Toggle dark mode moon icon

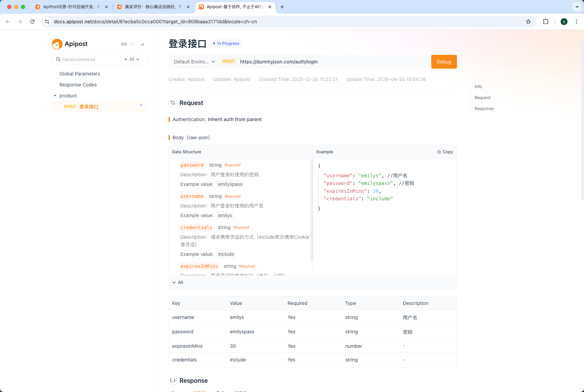tap(142, 44)
